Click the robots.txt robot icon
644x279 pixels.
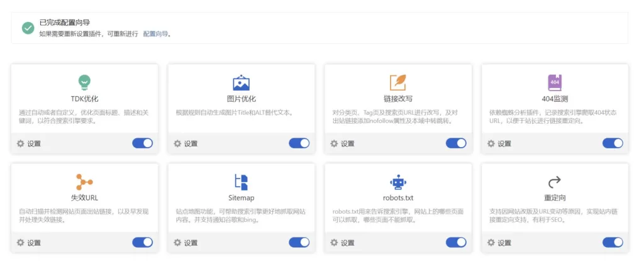tap(398, 182)
